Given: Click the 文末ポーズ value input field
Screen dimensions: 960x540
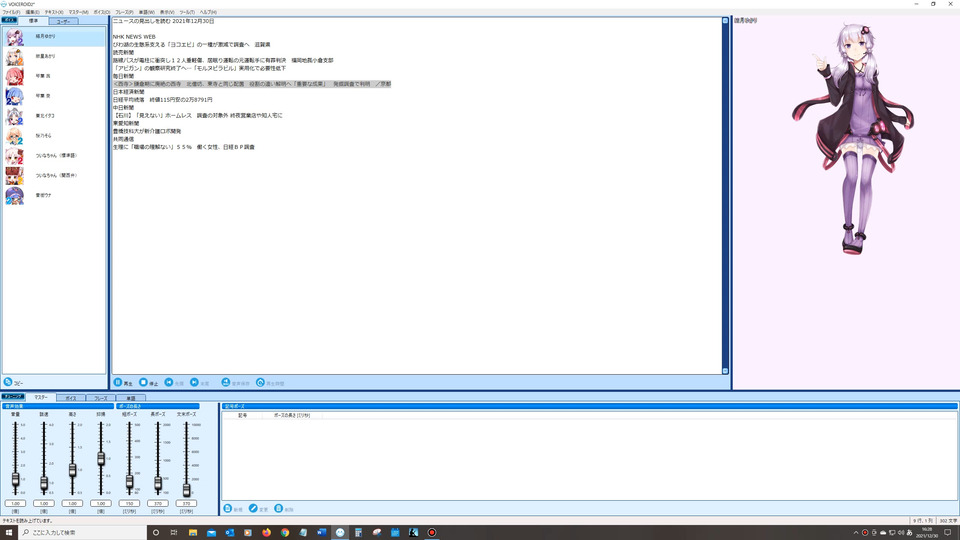Looking at the screenshot, I should (x=186, y=503).
